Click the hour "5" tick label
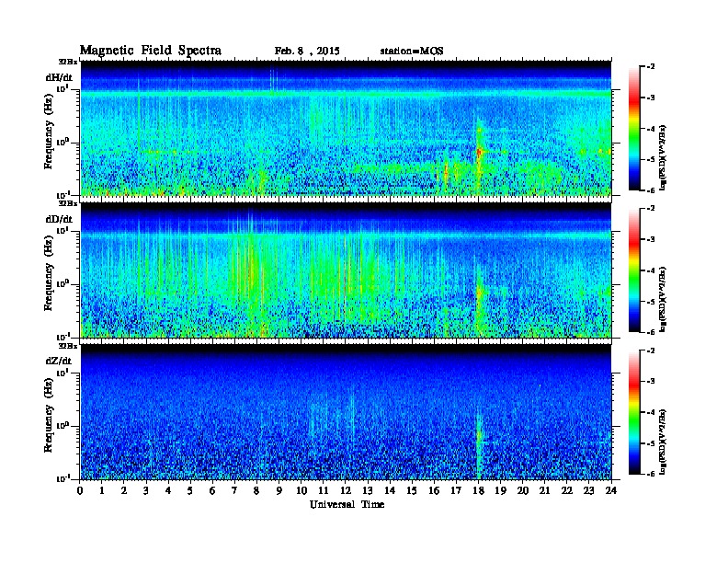 pos(190,491)
